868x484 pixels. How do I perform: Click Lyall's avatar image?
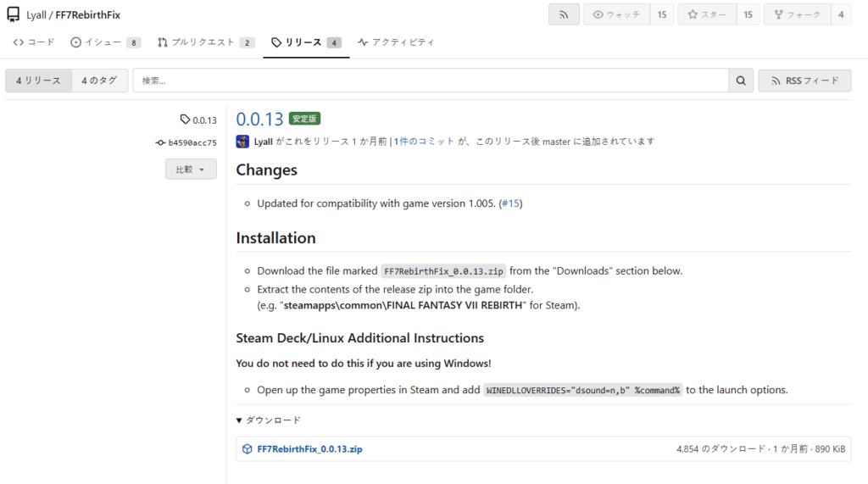pos(242,142)
